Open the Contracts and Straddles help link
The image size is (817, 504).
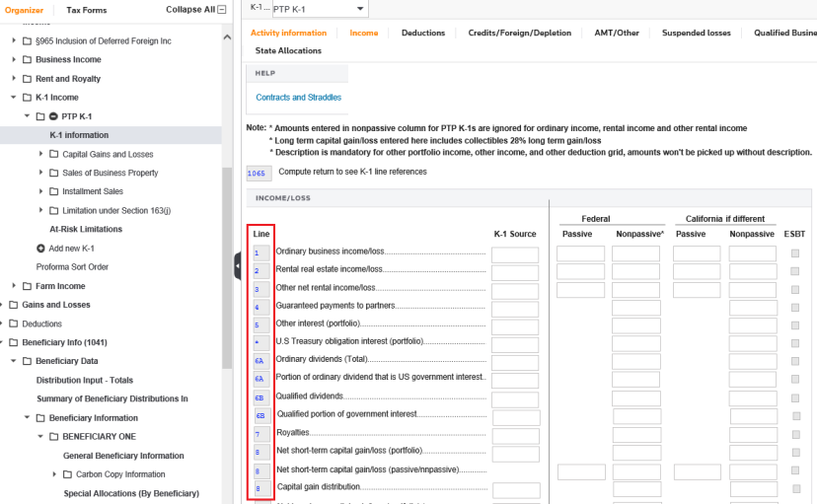click(x=298, y=98)
